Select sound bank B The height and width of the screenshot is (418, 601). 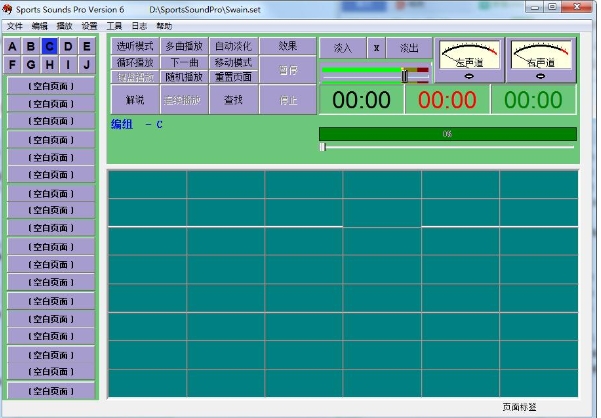coord(31,46)
